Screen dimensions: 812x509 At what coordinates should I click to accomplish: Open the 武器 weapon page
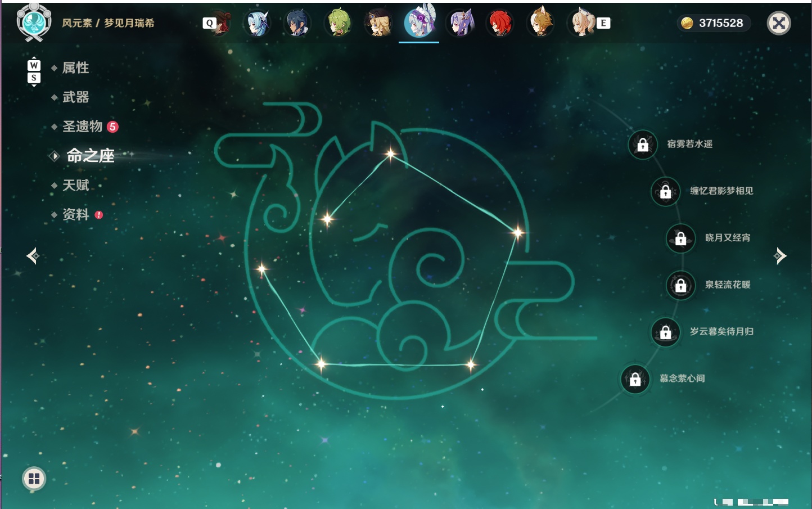click(x=75, y=97)
